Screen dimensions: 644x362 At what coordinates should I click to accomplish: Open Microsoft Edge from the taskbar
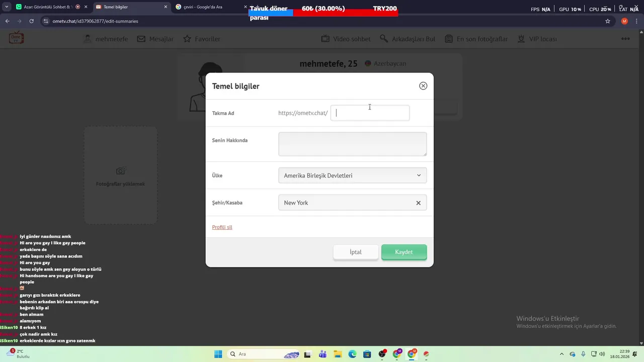pyautogui.click(x=352, y=354)
